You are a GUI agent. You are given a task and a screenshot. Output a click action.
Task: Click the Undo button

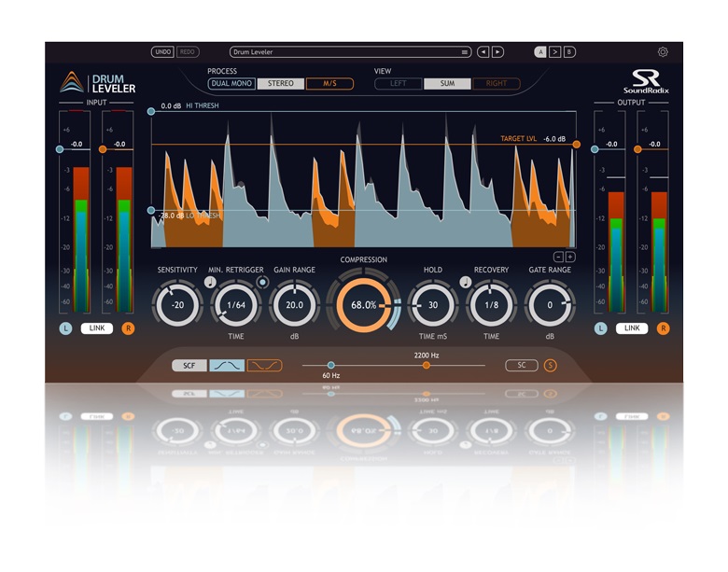[162, 52]
